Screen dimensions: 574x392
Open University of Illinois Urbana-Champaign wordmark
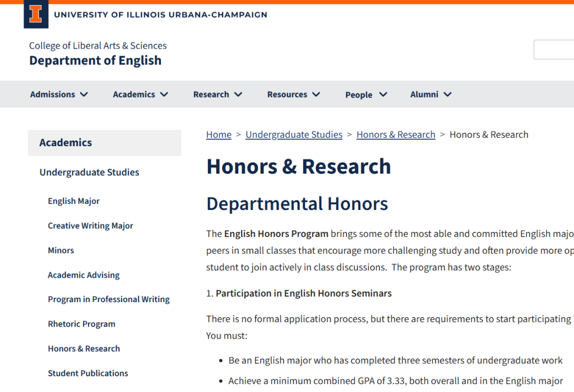coord(160,15)
